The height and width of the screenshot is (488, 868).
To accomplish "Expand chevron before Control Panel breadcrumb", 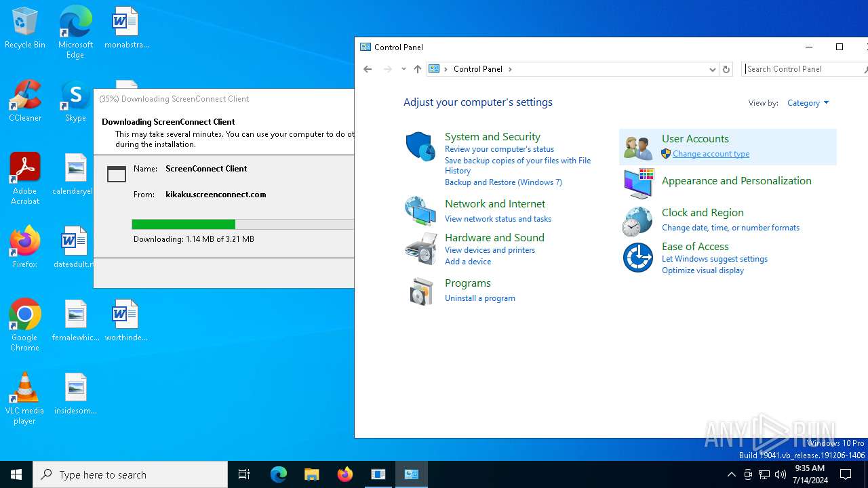I will pos(446,69).
